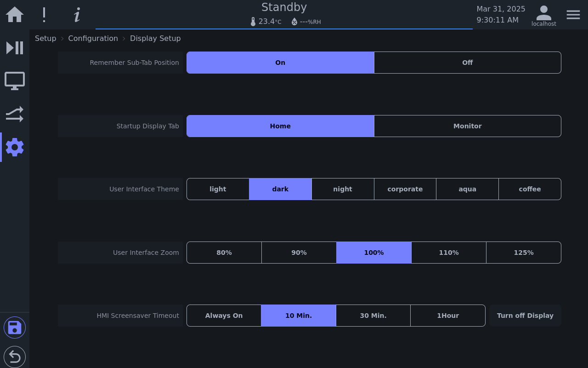
Task: Set Startup Display Tab to Home
Action: coord(280,126)
